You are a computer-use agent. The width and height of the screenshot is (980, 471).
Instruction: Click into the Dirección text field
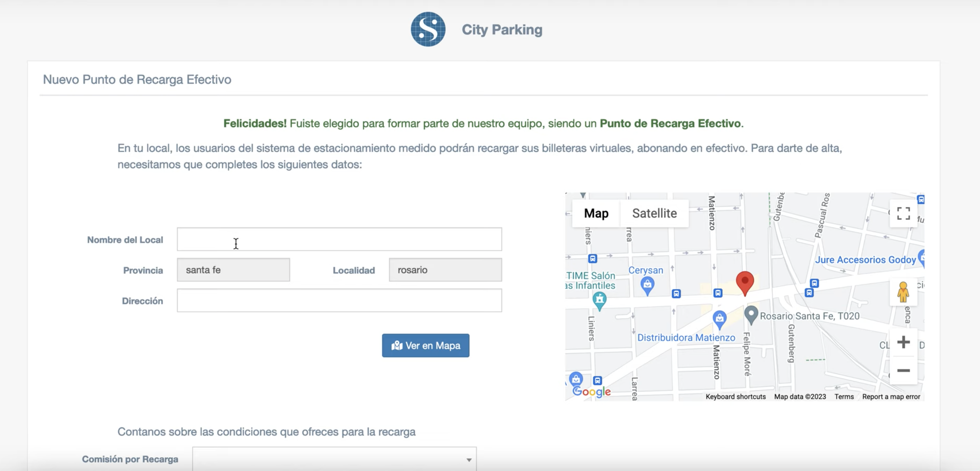click(339, 300)
